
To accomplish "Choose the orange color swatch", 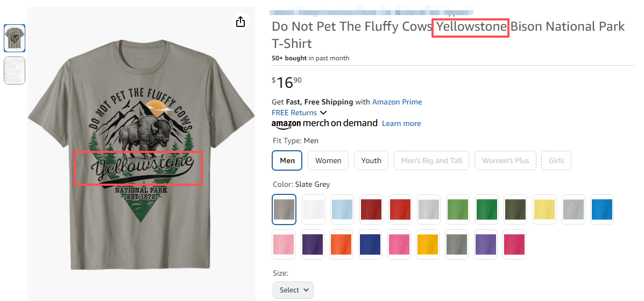I will pos(342,244).
